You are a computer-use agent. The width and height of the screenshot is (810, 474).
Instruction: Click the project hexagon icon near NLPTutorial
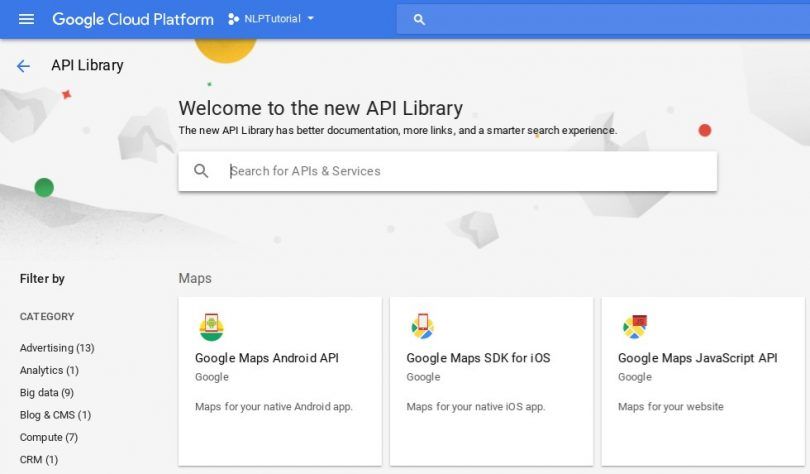tap(233, 19)
